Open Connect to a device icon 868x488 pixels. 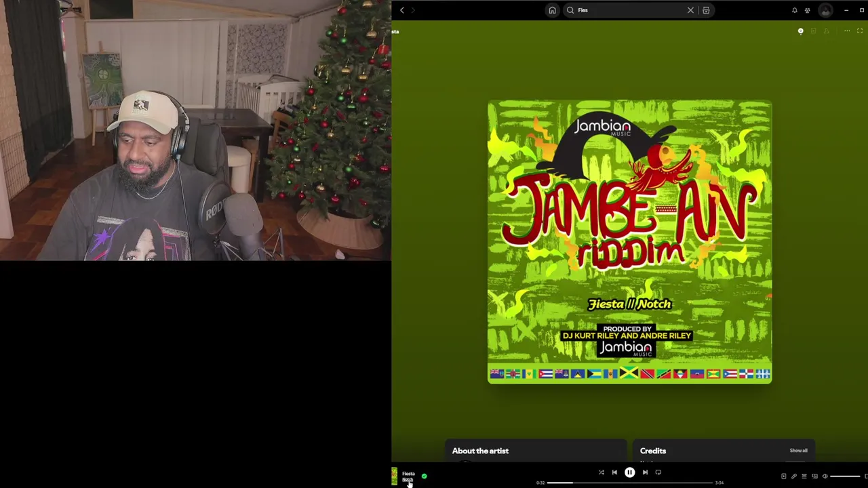(814, 476)
